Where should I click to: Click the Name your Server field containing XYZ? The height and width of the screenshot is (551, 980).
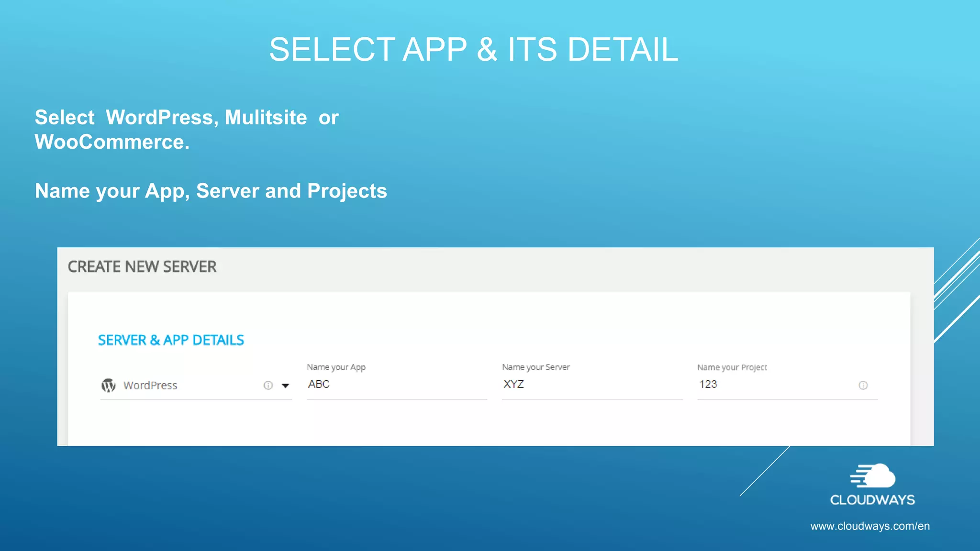pyautogui.click(x=592, y=385)
